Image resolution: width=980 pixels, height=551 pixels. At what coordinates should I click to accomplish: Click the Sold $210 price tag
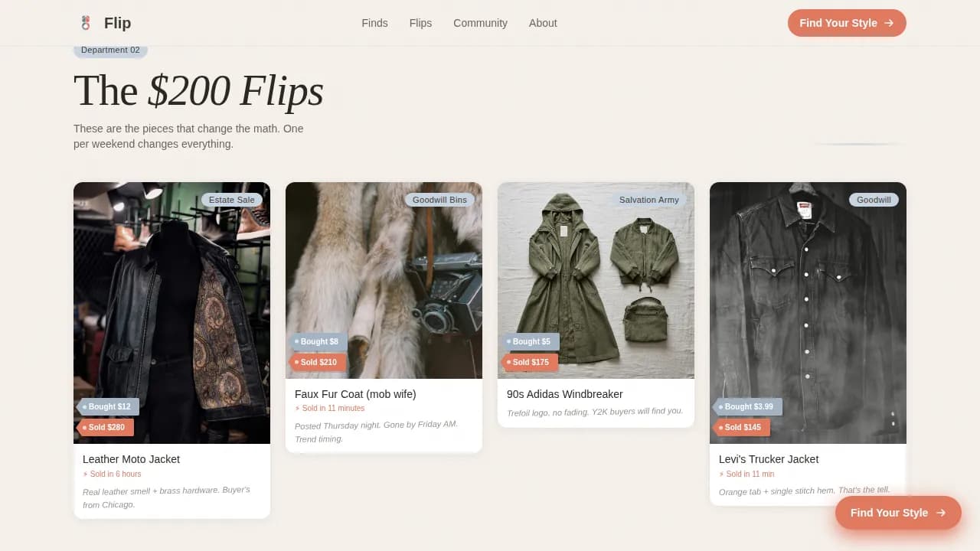coord(316,362)
